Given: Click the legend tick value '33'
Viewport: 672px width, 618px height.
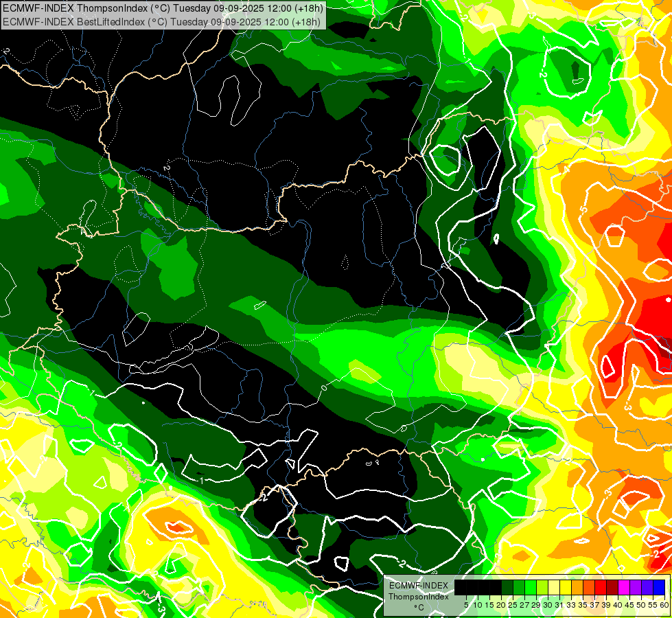Looking at the screenshot, I should 571,605.
